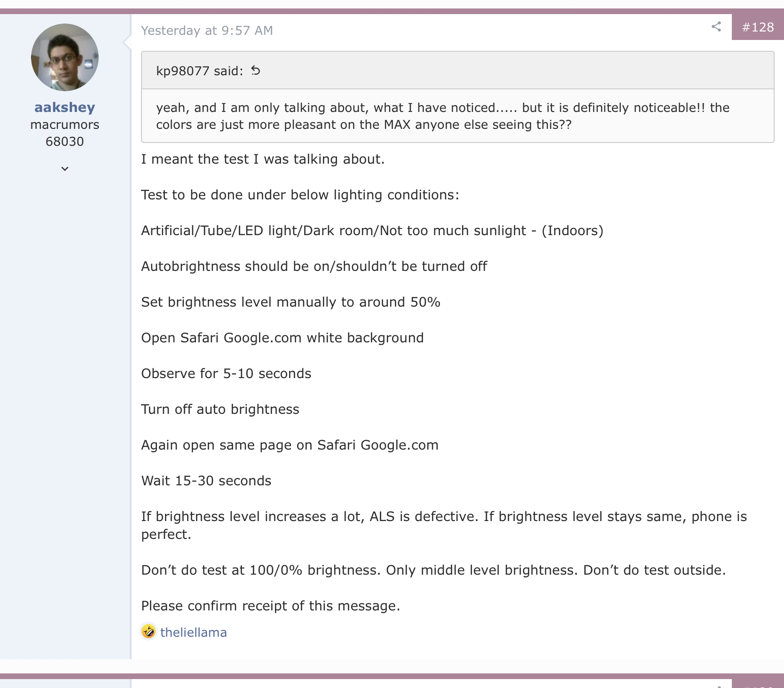Open the 'Yesterday at 9:57 AM' timestamp link
This screenshot has height=688, width=784.
[x=207, y=31]
